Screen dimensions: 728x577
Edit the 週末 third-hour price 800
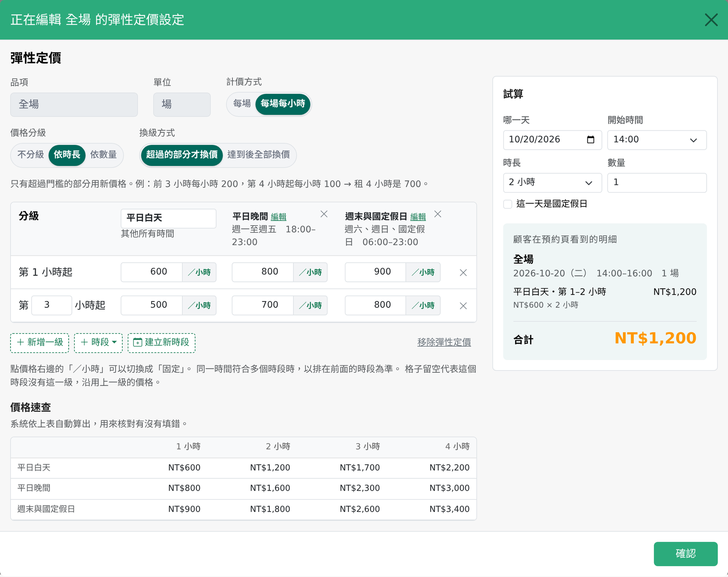376,306
